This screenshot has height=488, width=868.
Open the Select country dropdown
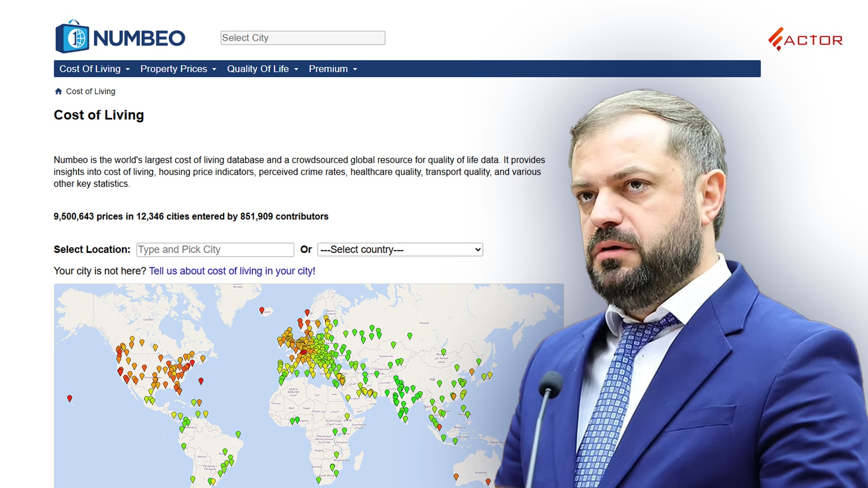(x=400, y=249)
